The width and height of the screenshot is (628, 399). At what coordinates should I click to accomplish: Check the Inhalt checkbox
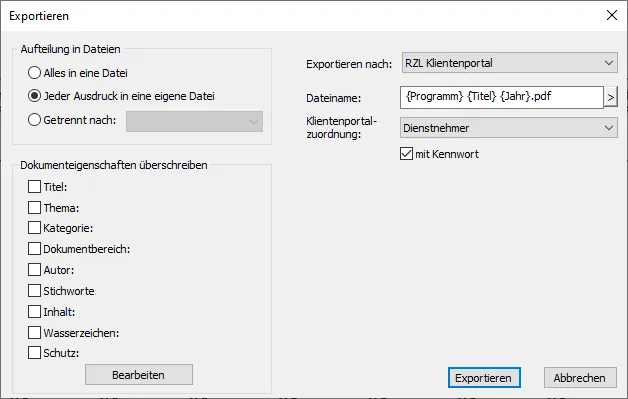point(34,311)
